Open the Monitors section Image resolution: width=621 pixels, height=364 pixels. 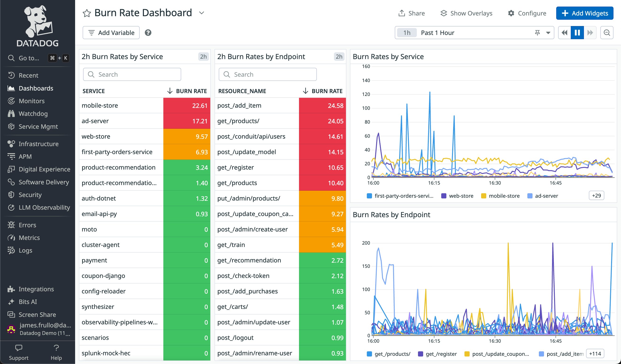(32, 101)
